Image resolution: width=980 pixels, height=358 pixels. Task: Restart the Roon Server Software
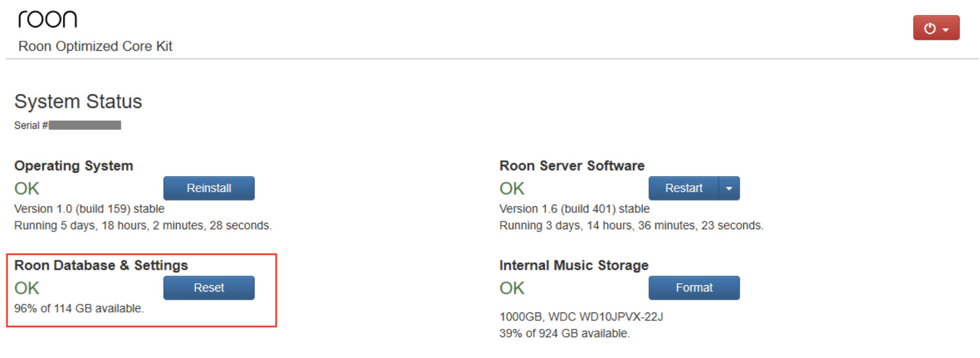pos(683,188)
